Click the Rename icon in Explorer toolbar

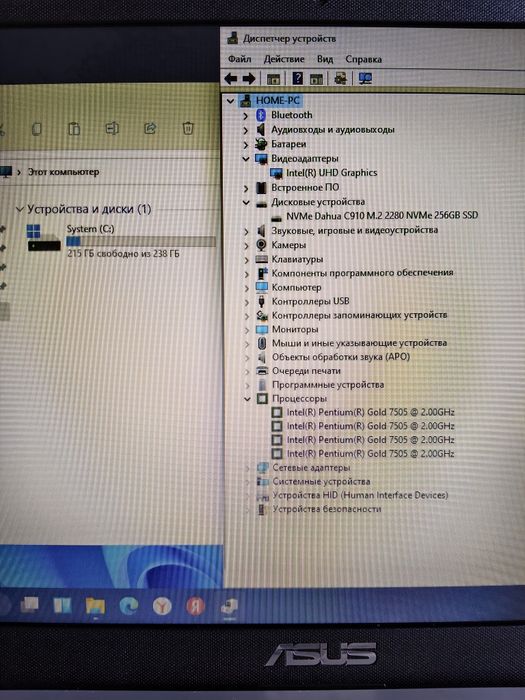[x=112, y=129]
